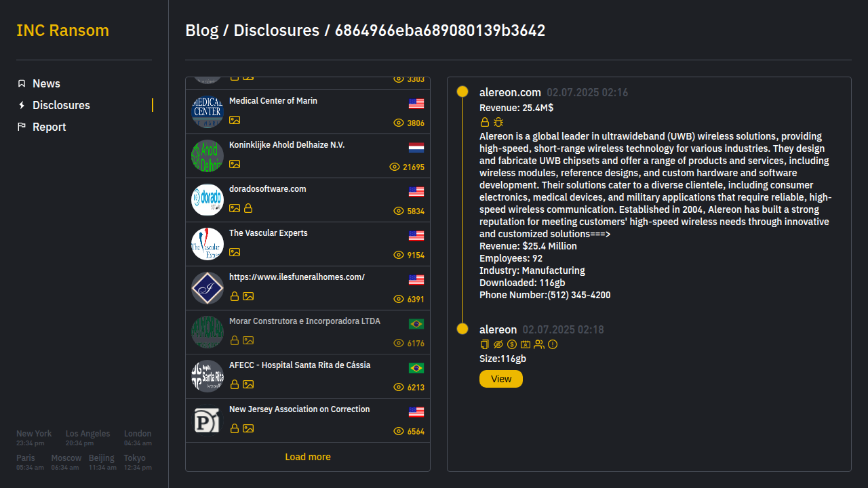Click lock icon under New Jersey Association
Image resolution: width=868 pixels, height=488 pixels.
pos(235,428)
